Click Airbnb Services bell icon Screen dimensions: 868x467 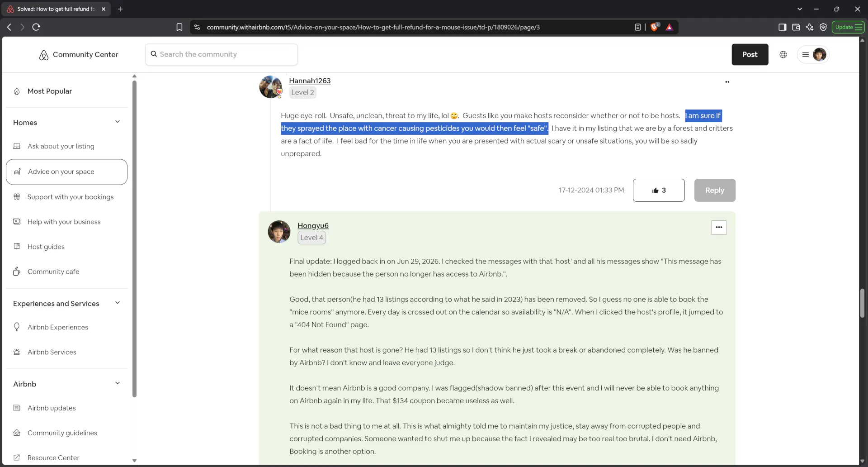pos(17,352)
